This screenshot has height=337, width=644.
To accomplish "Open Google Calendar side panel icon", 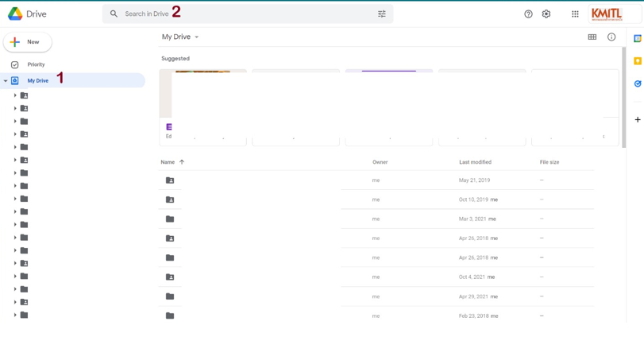I will pos(637,38).
